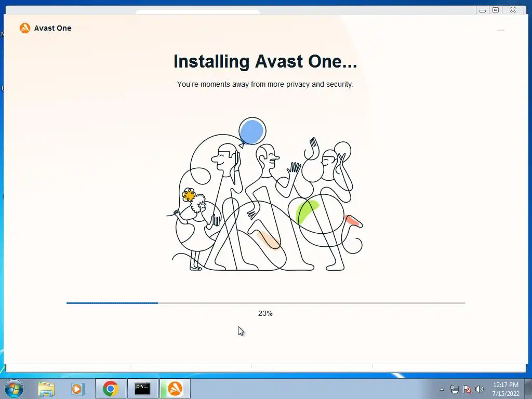Open Google Chrome from taskbar

(110, 389)
